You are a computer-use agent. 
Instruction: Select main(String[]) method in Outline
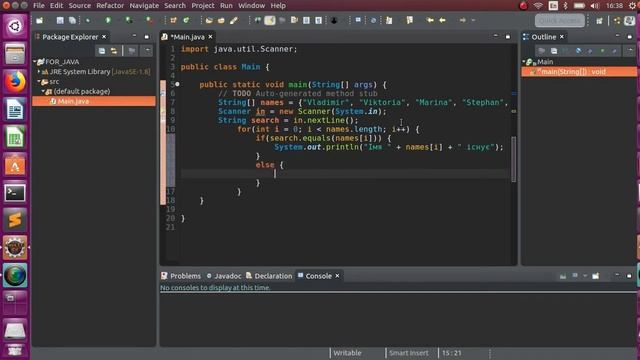pyautogui.click(x=579, y=71)
